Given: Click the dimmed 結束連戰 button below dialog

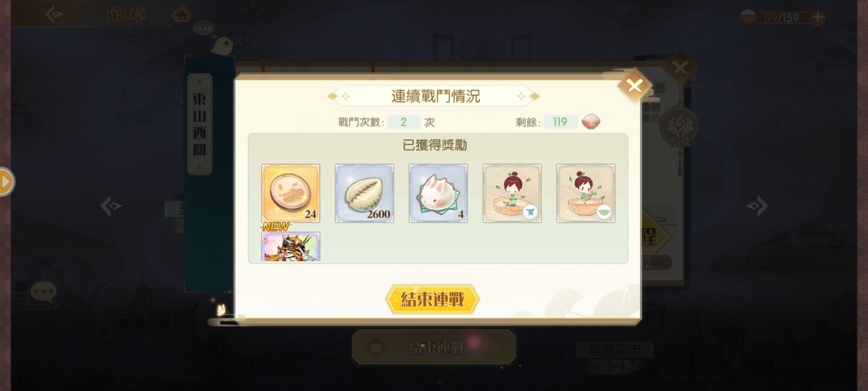Looking at the screenshot, I should 434,347.
